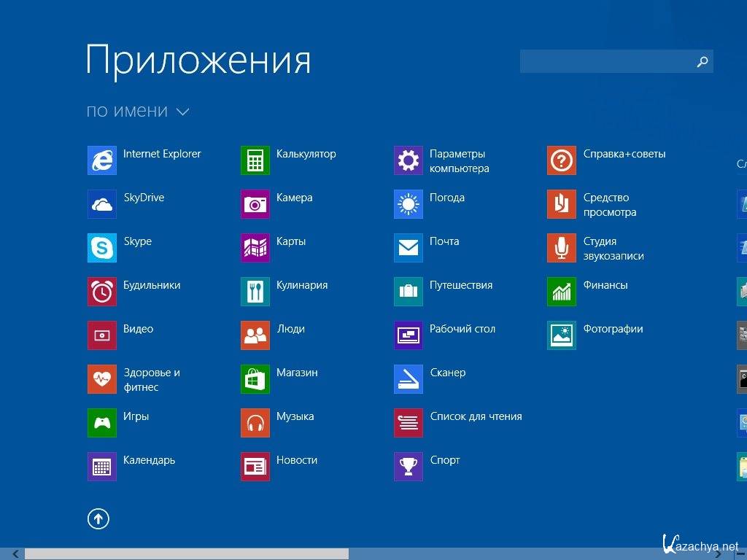Open the Будильники app
The width and height of the screenshot is (747, 560).
point(101,291)
